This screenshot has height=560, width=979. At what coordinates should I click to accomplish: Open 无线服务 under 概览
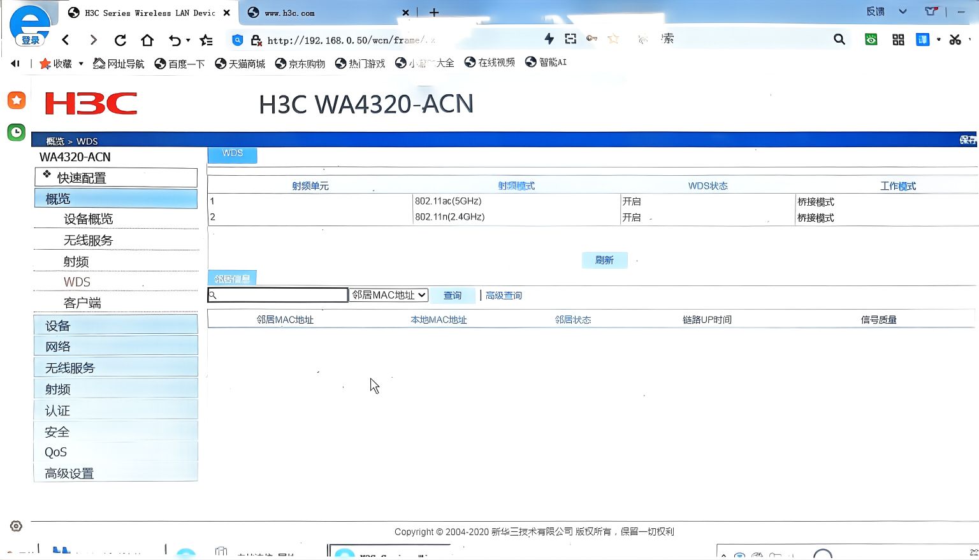coord(88,240)
